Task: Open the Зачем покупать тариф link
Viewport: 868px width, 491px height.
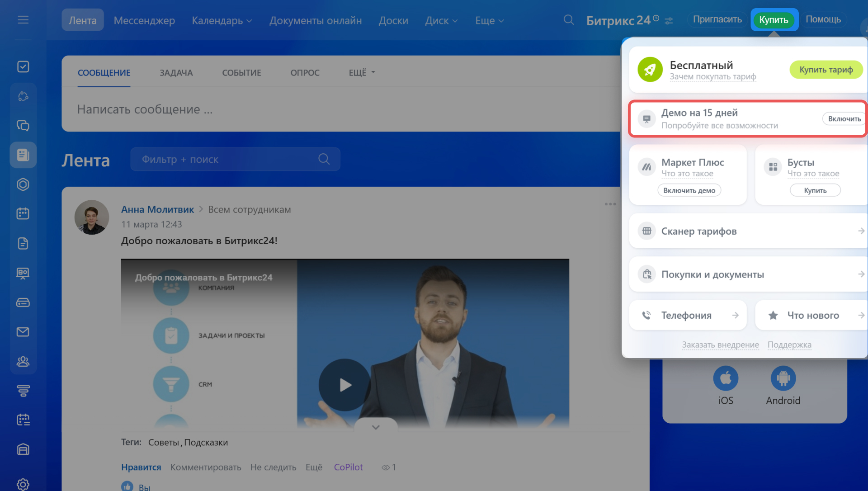Action: tap(713, 77)
